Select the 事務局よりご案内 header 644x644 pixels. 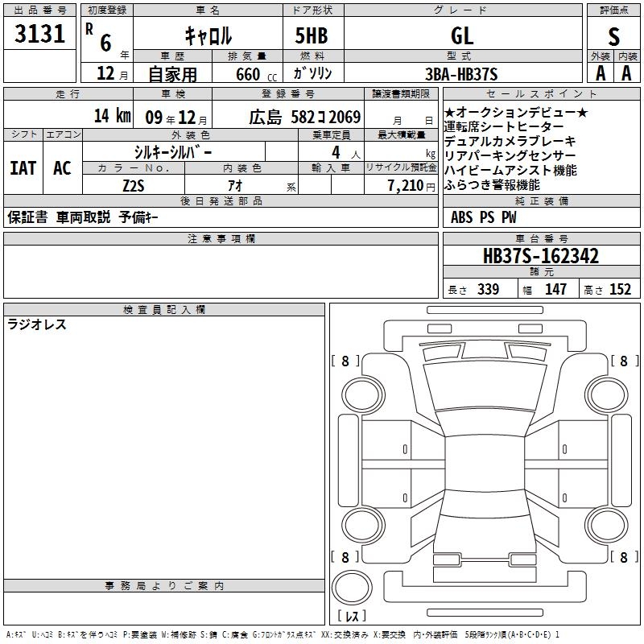pos(164,586)
